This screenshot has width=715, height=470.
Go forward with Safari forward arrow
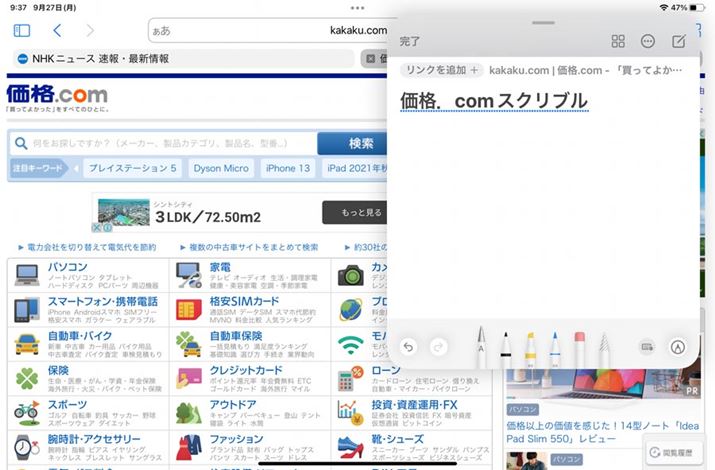(x=90, y=31)
